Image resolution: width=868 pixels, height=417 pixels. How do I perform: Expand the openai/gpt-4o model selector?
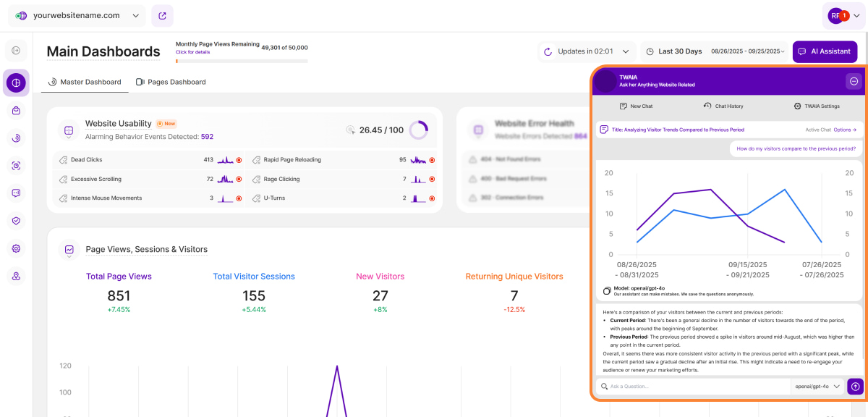pos(818,387)
